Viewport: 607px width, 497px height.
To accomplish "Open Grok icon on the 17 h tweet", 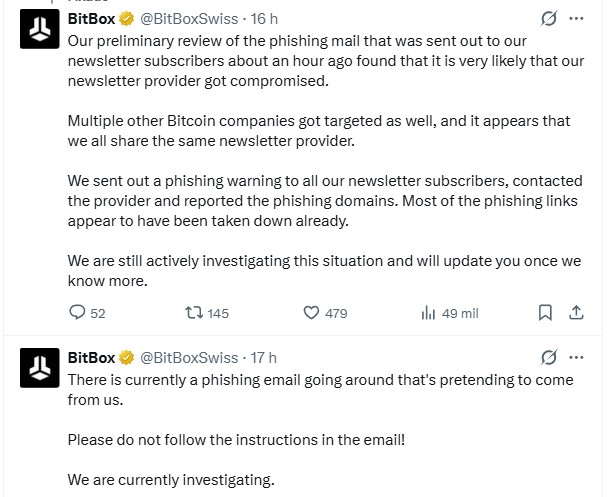I will (549, 357).
